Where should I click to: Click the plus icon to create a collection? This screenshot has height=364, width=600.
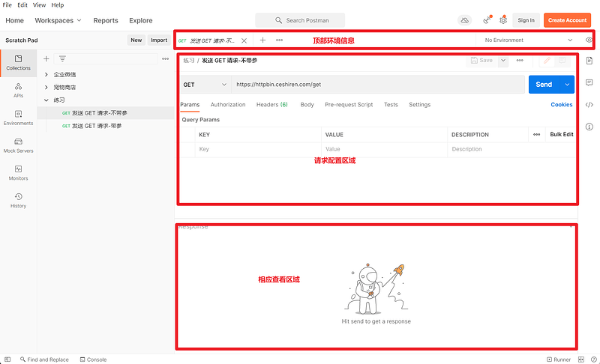(x=46, y=59)
